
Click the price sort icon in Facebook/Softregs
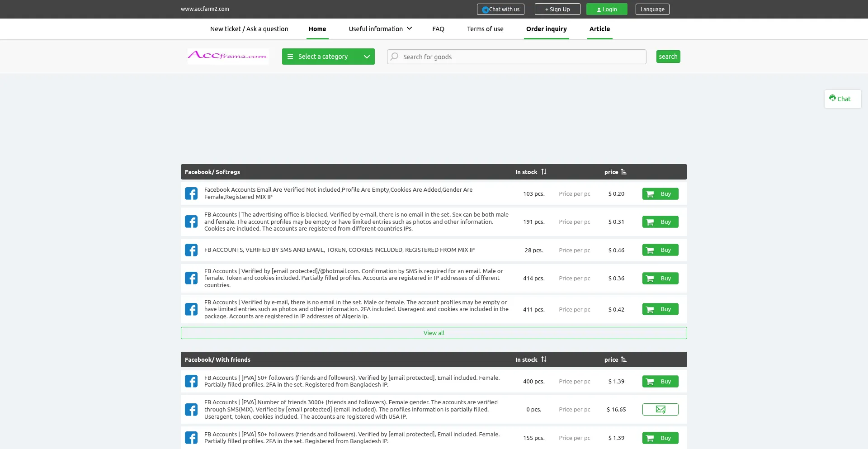(x=624, y=172)
